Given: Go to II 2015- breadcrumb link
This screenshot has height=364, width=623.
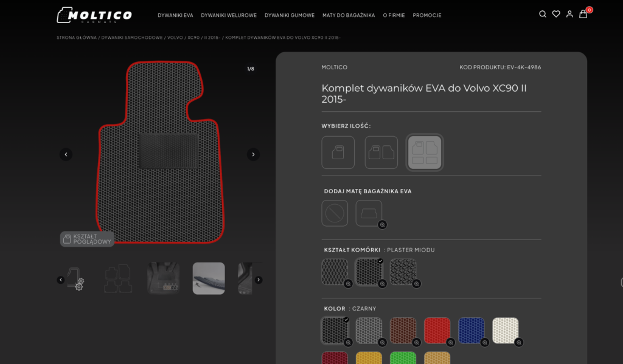Looking at the screenshot, I should [x=212, y=38].
